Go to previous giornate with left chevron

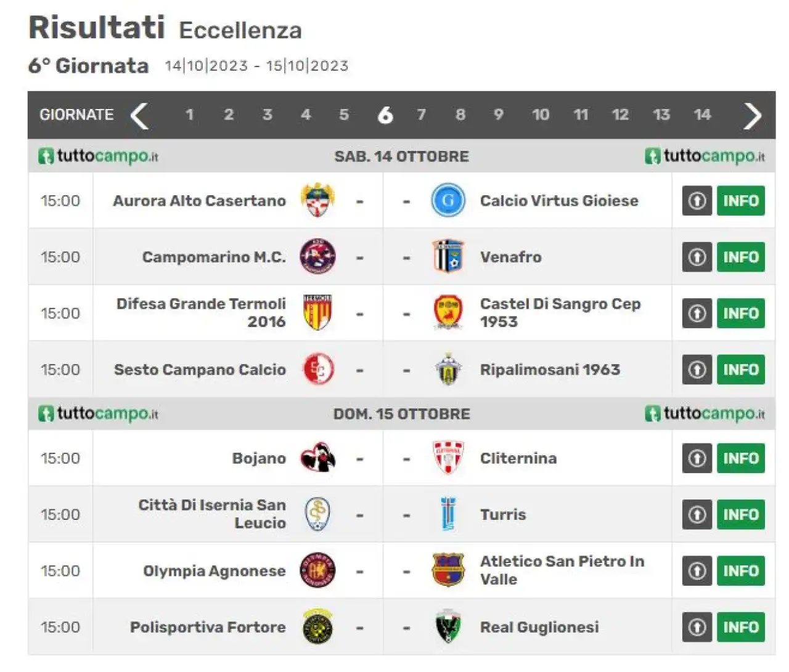pos(140,115)
